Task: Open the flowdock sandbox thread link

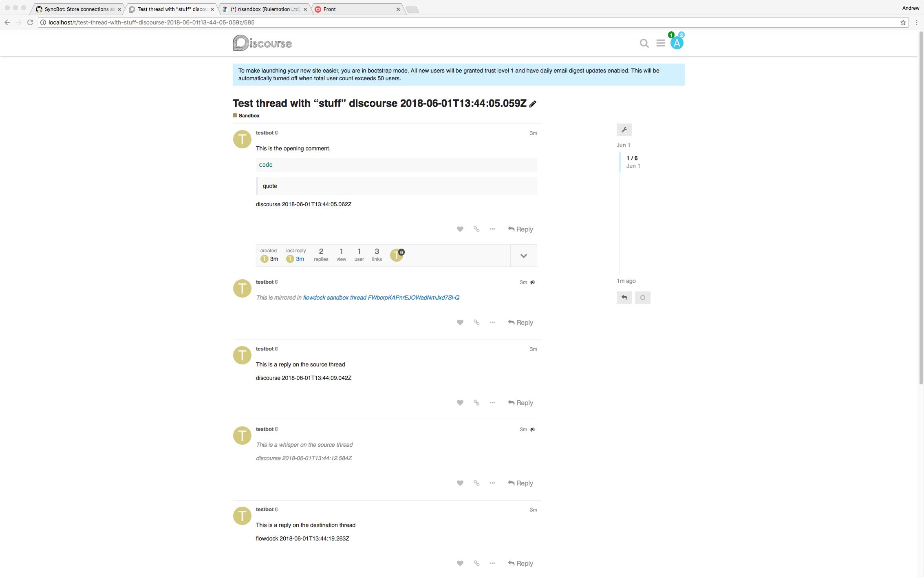Action: pyautogui.click(x=381, y=298)
